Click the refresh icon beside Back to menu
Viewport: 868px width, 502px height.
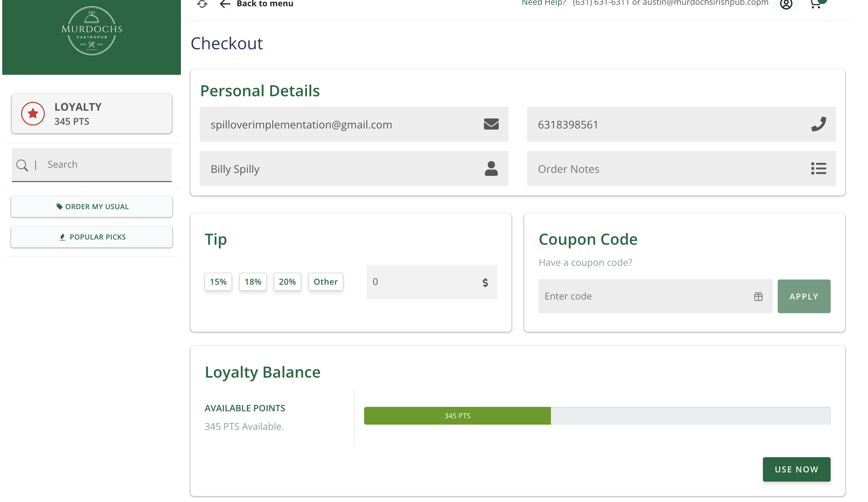coord(202,4)
